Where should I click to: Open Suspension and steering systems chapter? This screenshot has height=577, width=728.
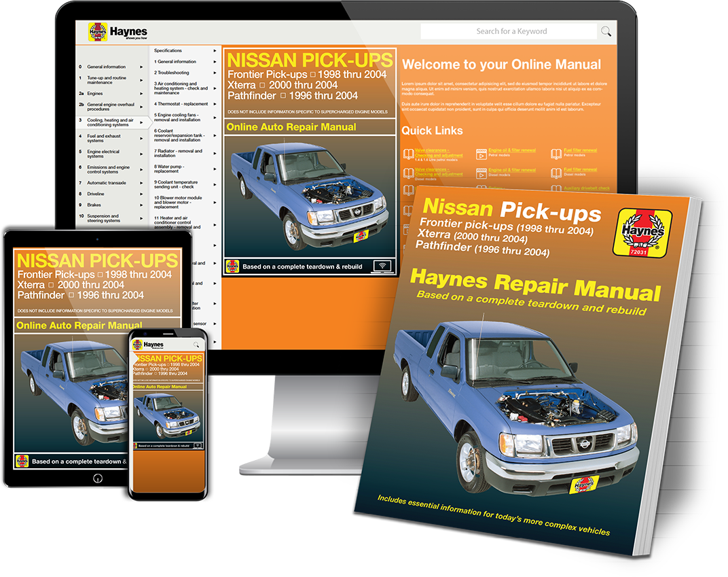111,218
